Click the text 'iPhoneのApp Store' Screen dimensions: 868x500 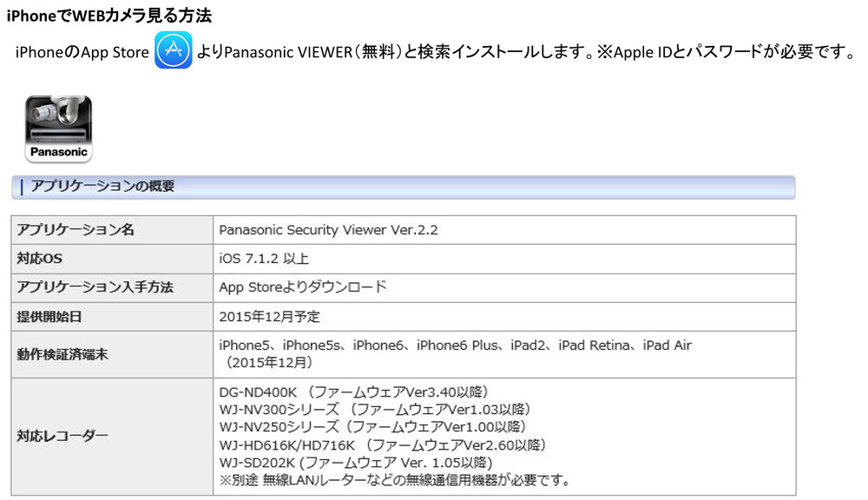click(x=82, y=52)
